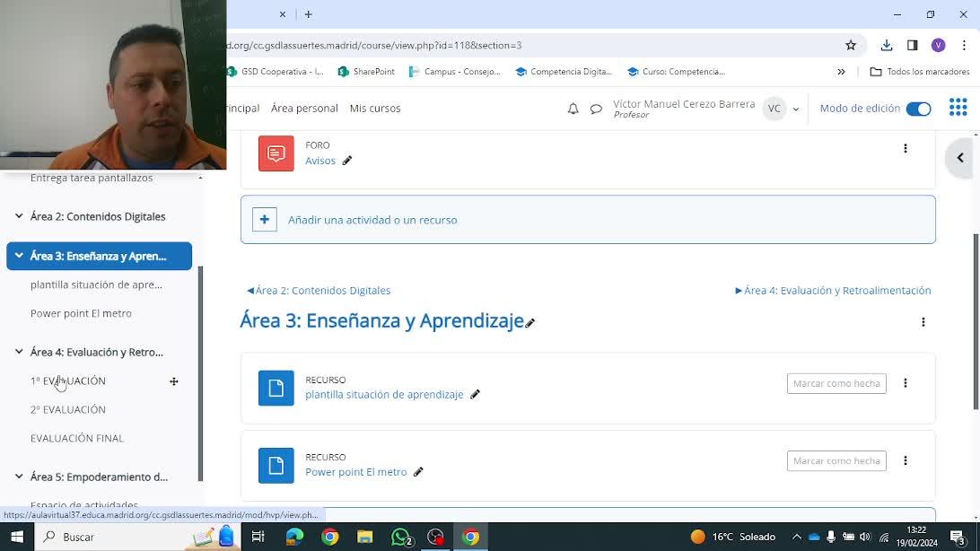This screenshot has height=551, width=980.
Task: Open Mis cursos menu
Action: click(x=375, y=108)
